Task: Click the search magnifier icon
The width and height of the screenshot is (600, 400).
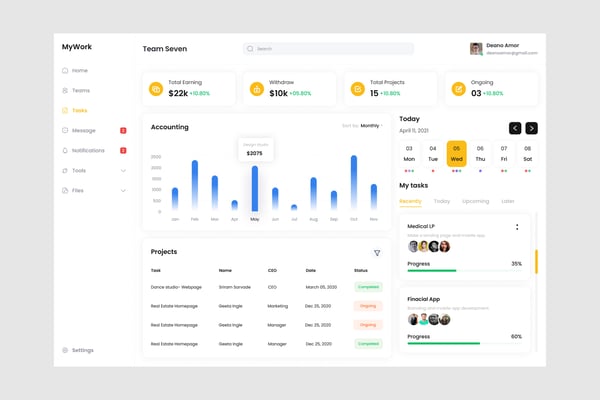Action: pyautogui.click(x=250, y=49)
